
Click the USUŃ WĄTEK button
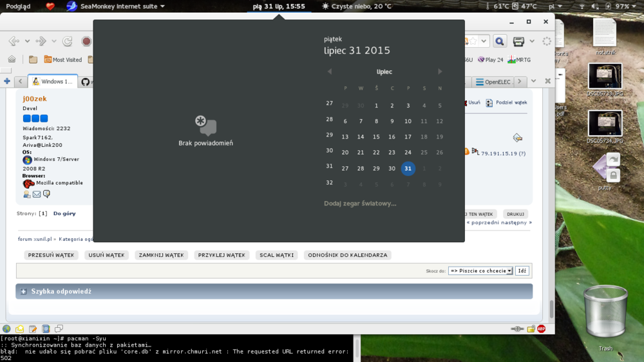pos(106,255)
